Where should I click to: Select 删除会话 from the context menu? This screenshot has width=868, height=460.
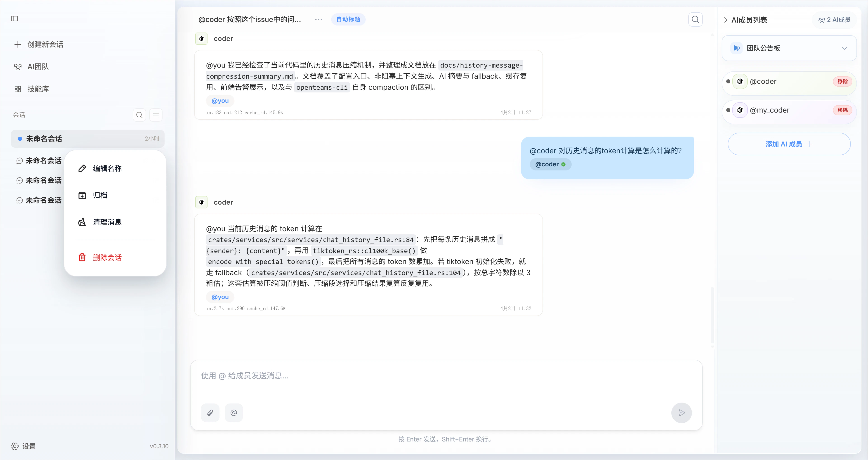point(107,257)
